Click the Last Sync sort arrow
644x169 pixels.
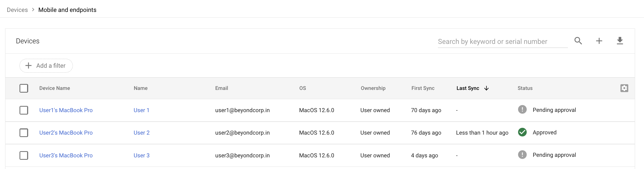coord(486,88)
